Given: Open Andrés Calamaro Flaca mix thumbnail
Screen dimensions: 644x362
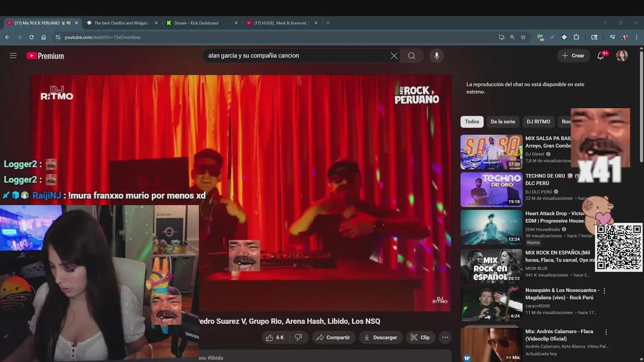Looking at the screenshot, I should point(492,344).
